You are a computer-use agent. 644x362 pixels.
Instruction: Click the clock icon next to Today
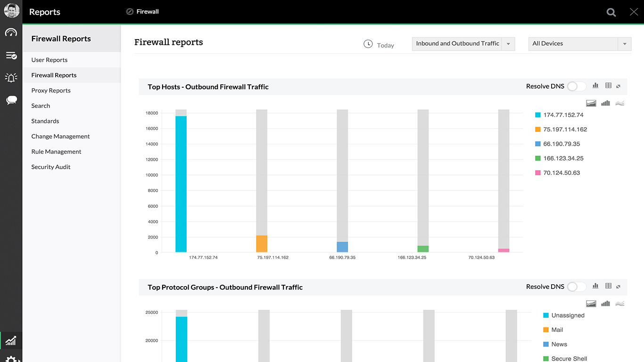click(x=368, y=44)
